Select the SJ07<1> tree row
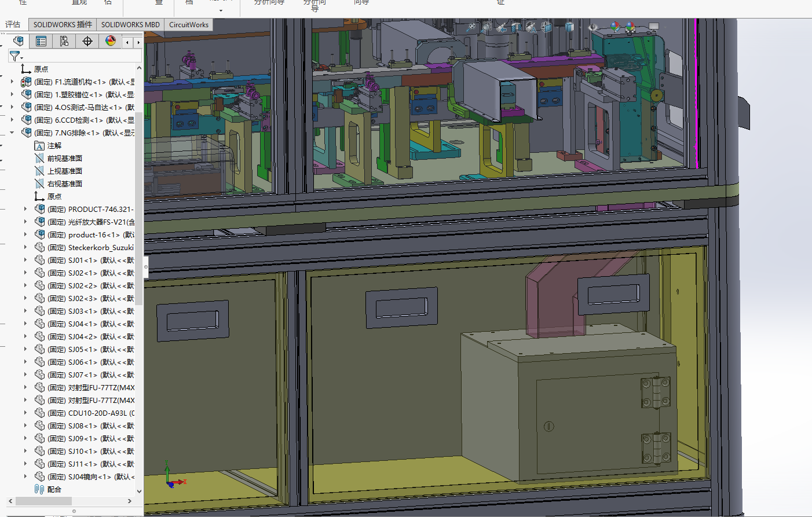Screen dimensions: 812x517 [x=85, y=375]
